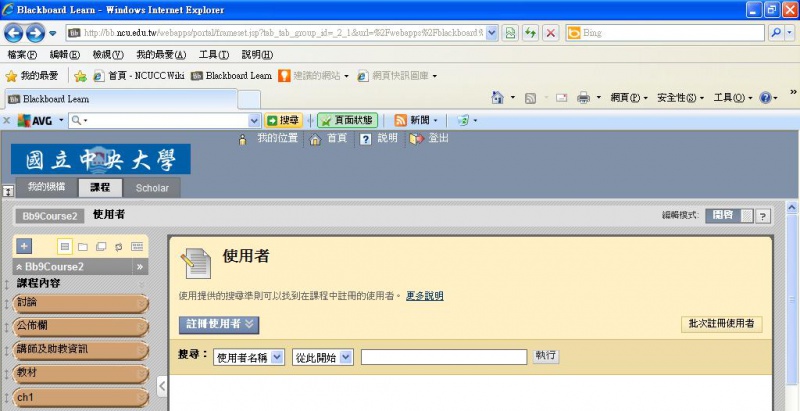The width and height of the screenshot is (800, 411).
Task: Open the 使用者名稱 search field dropdown
Action: point(249,356)
